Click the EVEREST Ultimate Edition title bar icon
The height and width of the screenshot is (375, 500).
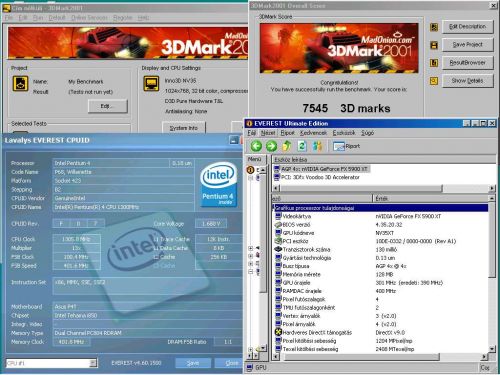click(x=249, y=124)
